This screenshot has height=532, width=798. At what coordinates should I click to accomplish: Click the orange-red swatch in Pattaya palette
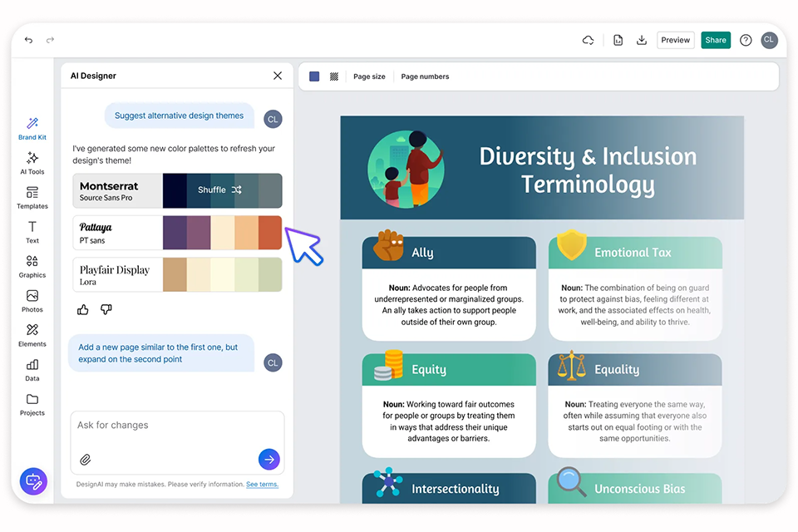[270, 233]
